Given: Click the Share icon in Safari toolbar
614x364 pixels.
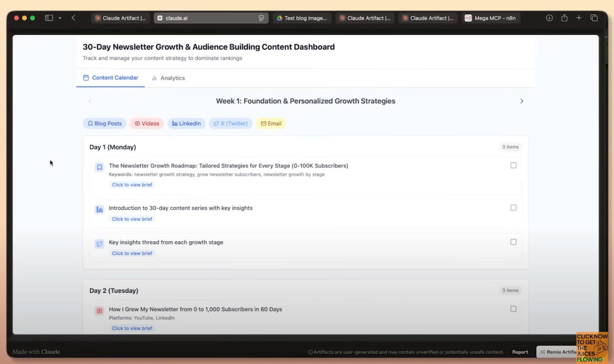Looking at the screenshot, I should 564,18.
